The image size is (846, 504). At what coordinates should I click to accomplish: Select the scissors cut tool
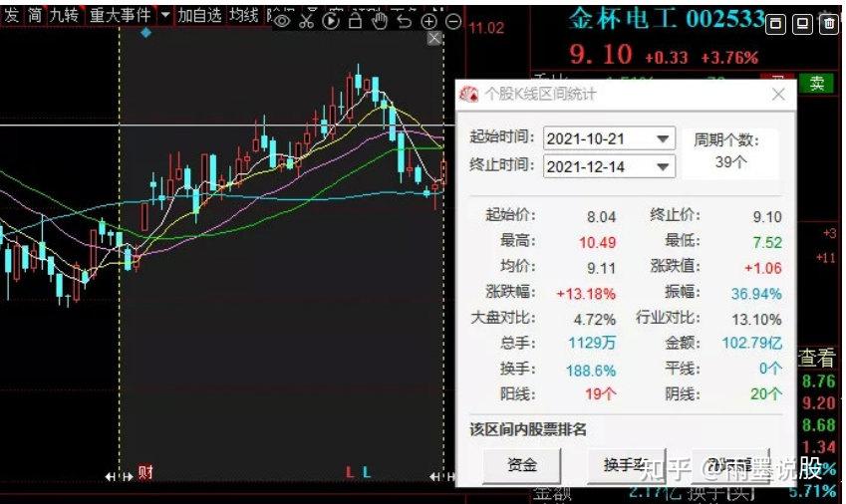coord(307,21)
